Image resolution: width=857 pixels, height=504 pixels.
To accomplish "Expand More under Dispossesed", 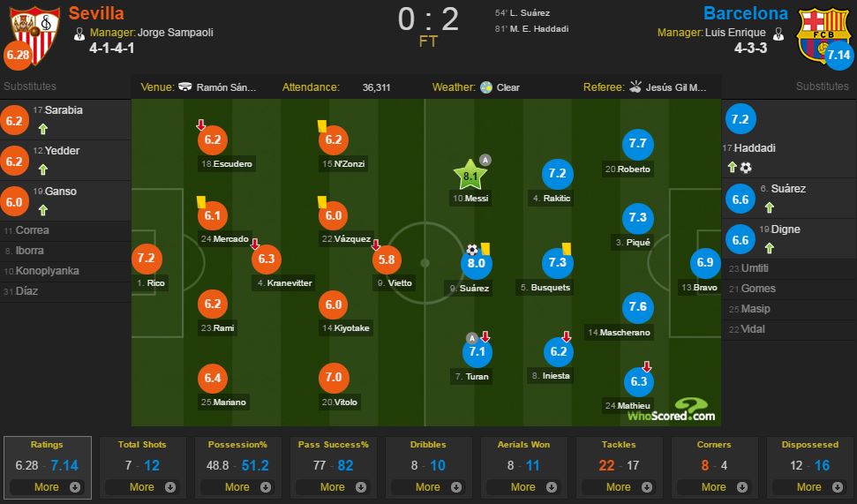I will point(809,486).
